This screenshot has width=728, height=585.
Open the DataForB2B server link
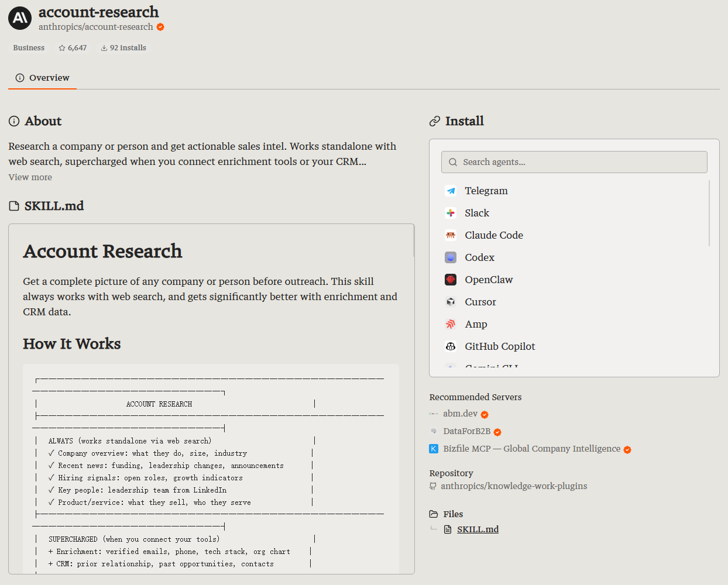click(466, 431)
